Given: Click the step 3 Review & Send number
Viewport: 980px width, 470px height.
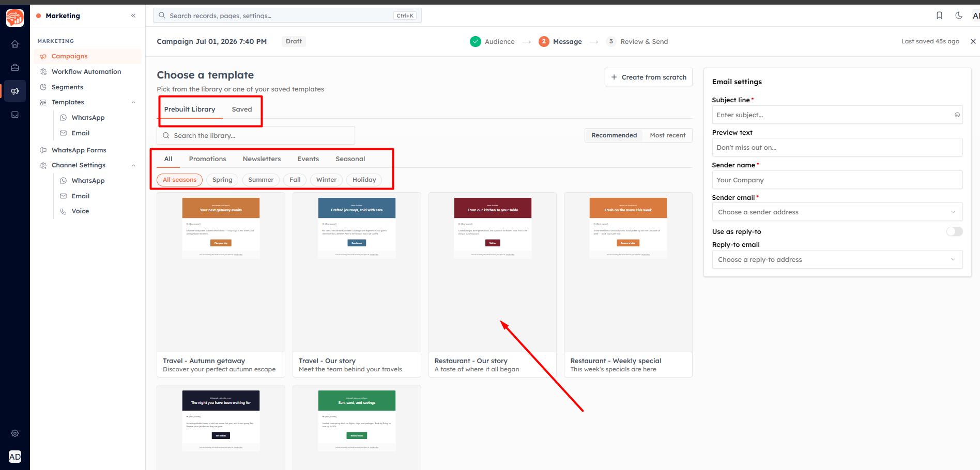Looking at the screenshot, I should (x=611, y=41).
